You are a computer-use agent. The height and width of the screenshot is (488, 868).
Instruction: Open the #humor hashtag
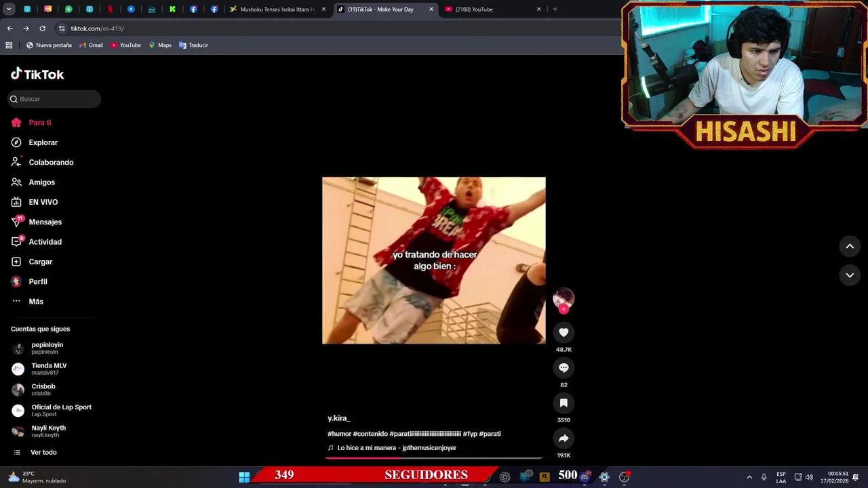(x=339, y=434)
